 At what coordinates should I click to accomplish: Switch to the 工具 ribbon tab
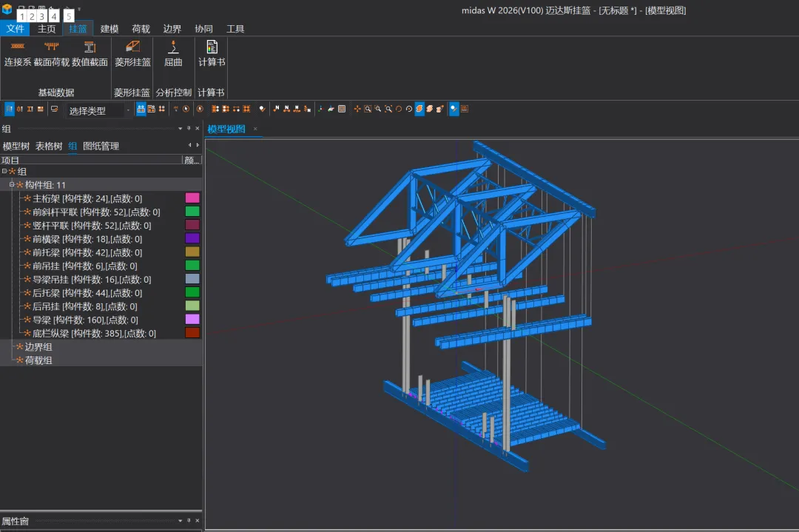(x=235, y=29)
